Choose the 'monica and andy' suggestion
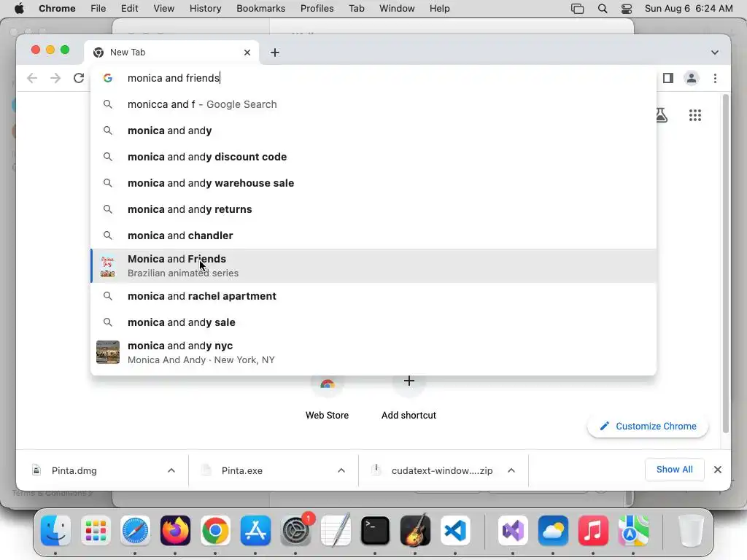 pyautogui.click(x=373, y=131)
